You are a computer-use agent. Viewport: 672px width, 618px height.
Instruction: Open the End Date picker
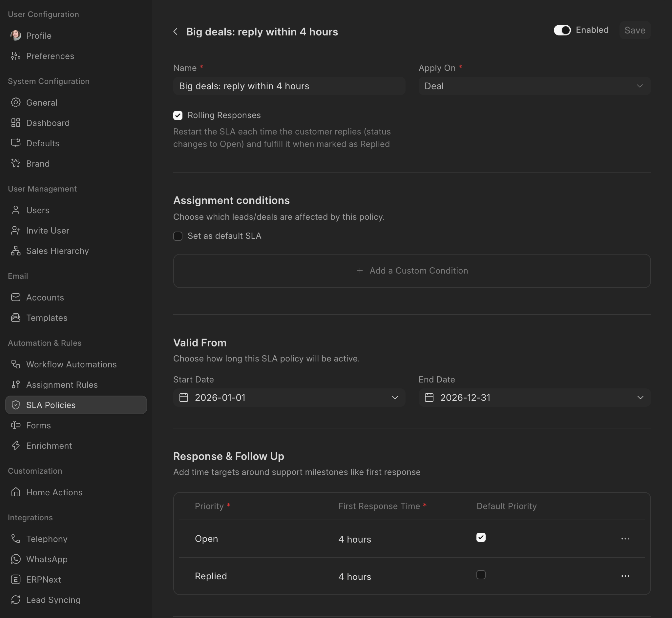tap(535, 397)
